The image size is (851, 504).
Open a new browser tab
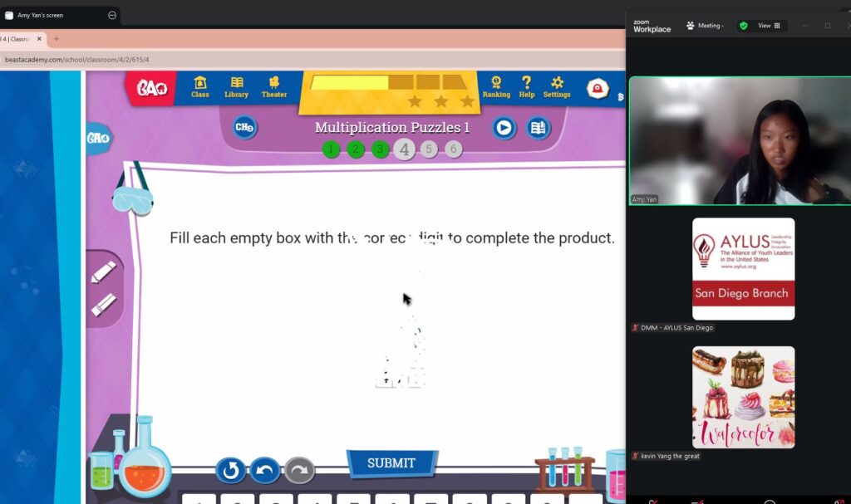click(x=57, y=39)
